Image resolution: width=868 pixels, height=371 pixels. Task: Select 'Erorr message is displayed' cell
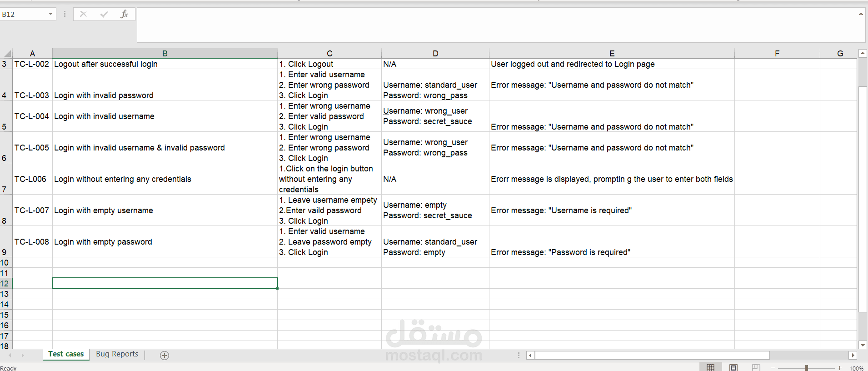pos(612,179)
